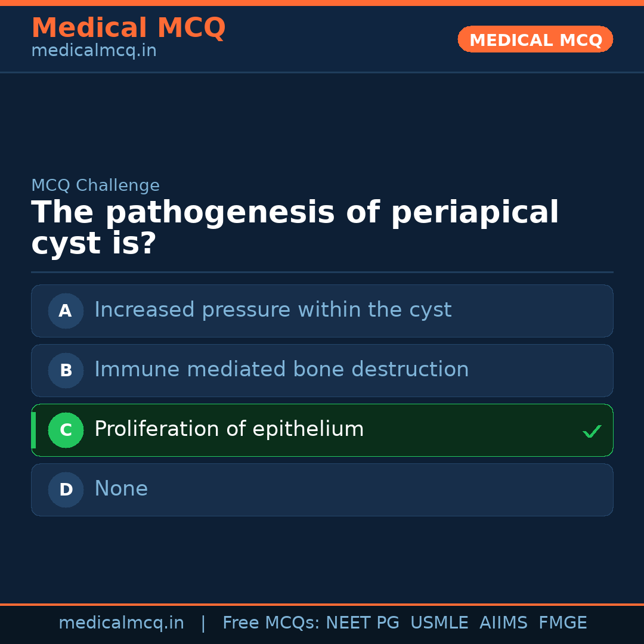Click the letter D circle badge

click(x=66, y=490)
